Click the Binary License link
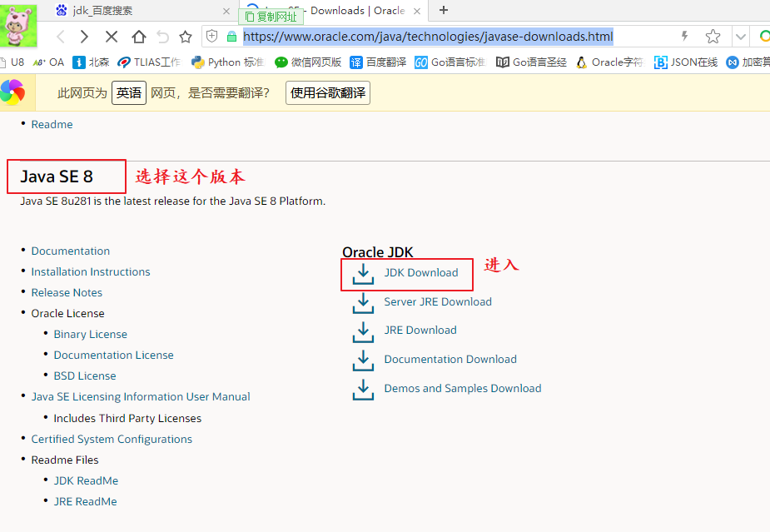Image resolution: width=770 pixels, height=532 pixels. tap(90, 335)
